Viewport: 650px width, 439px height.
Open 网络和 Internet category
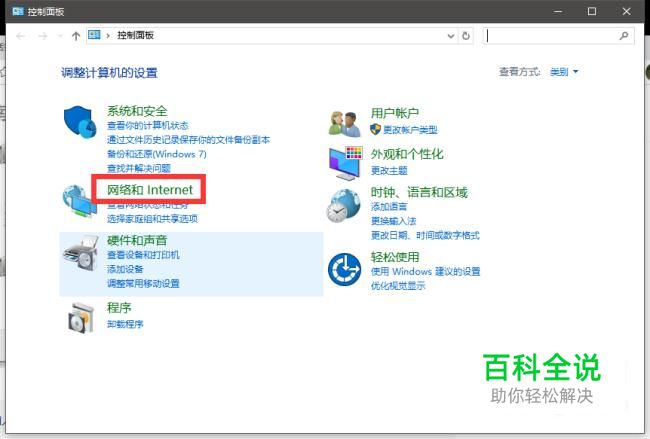pos(150,190)
